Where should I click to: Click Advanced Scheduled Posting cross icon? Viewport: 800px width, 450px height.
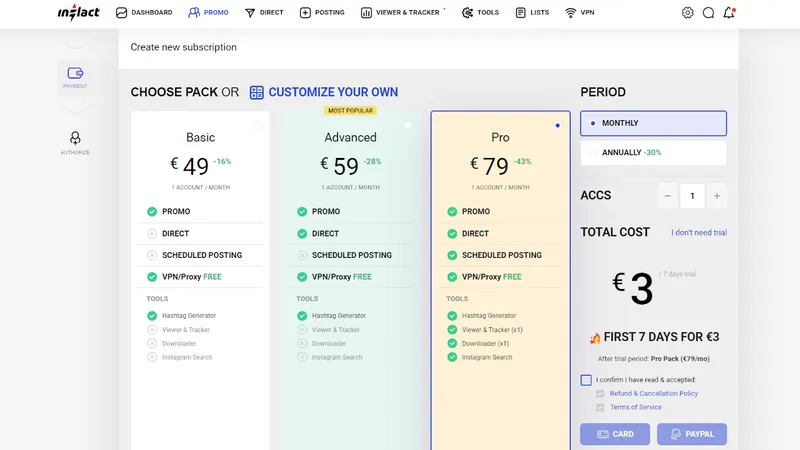tap(302, 255)
